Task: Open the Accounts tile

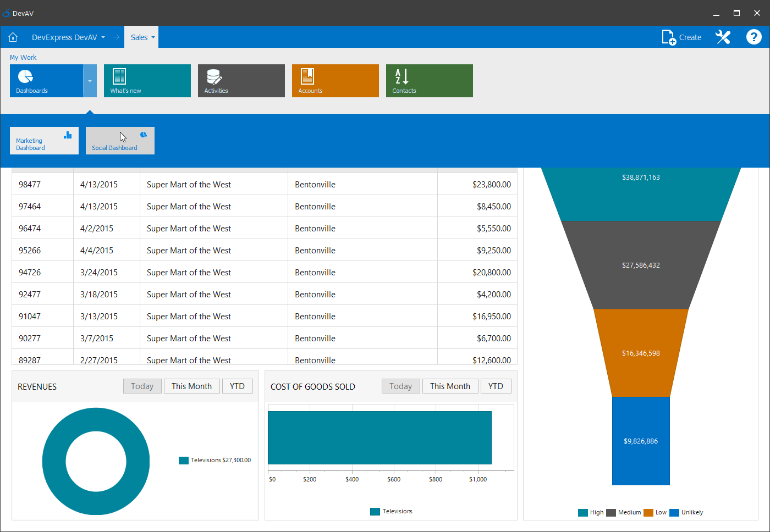Action: tap(335, 81)
